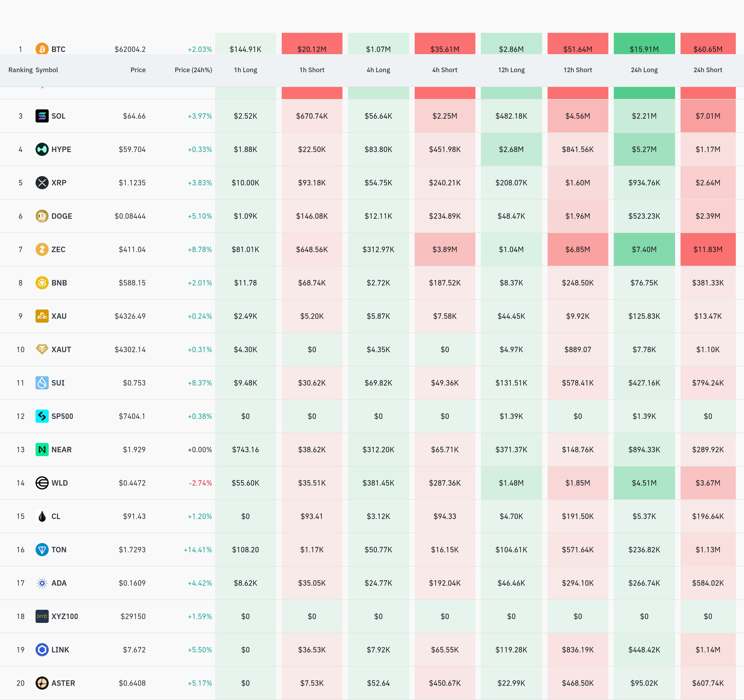
Task: Click the Solana (SOL) coin icon
Action: [42, 116]
